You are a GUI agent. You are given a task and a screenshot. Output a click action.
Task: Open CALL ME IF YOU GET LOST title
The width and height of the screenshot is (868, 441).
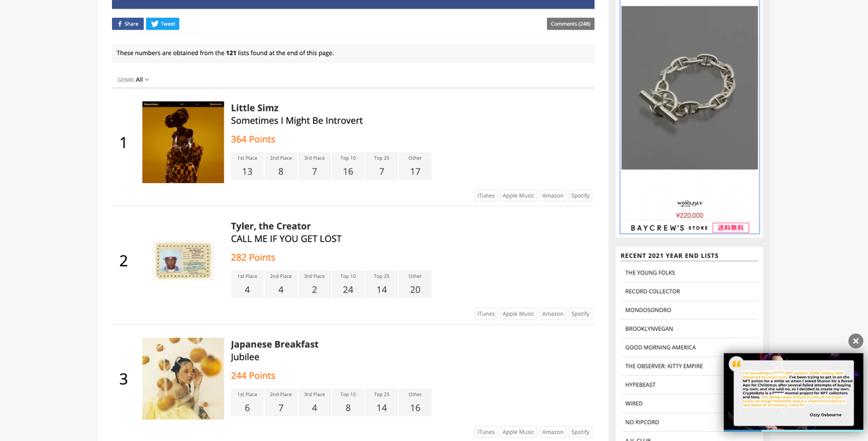coord(286,238)
